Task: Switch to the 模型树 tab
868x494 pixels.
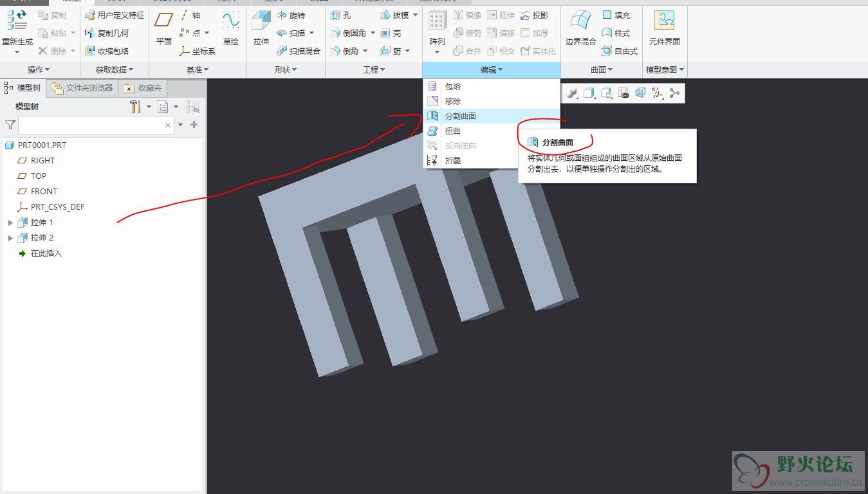Action: tap(23, 88)
